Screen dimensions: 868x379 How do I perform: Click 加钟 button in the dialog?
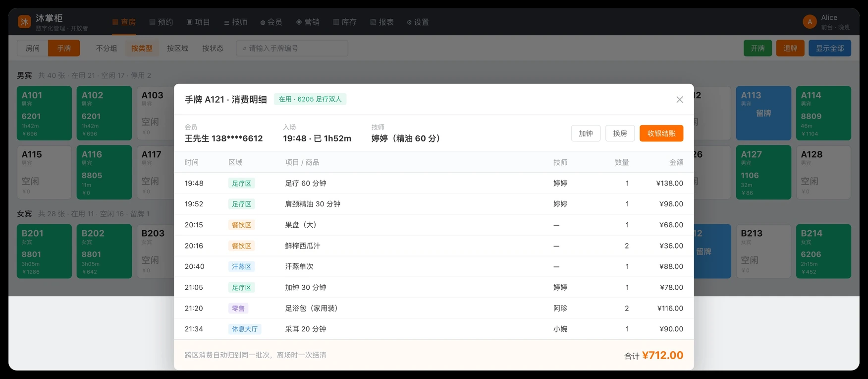point(586,133)
